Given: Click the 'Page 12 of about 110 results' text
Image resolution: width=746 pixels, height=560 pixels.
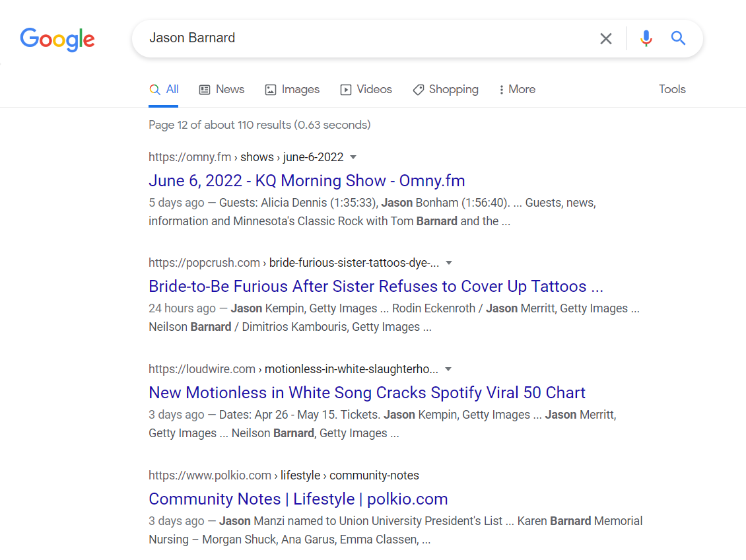Looking at the screenshot, I should click(x=259, y=125).
